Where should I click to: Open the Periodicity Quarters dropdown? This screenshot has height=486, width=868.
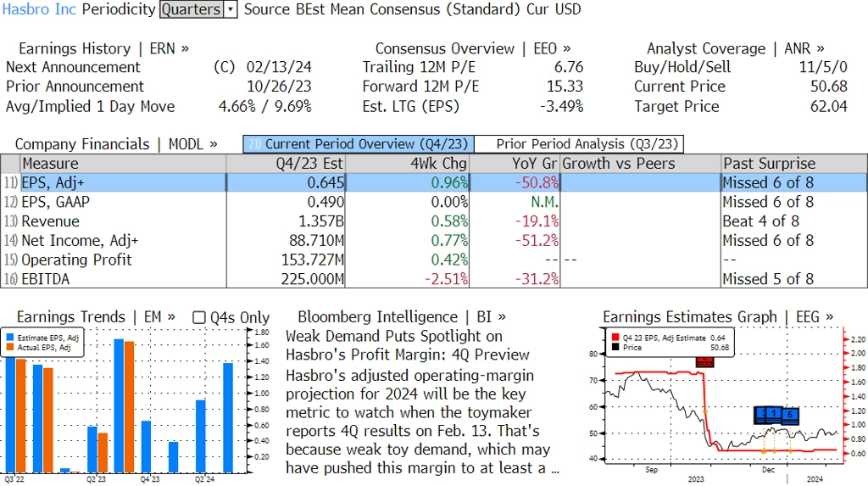(198, 9)
